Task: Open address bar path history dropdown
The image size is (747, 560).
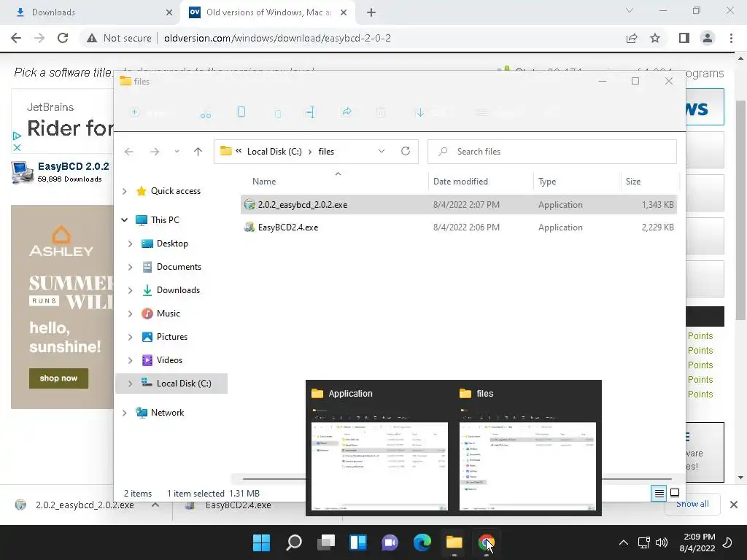Action: point(381,151)
